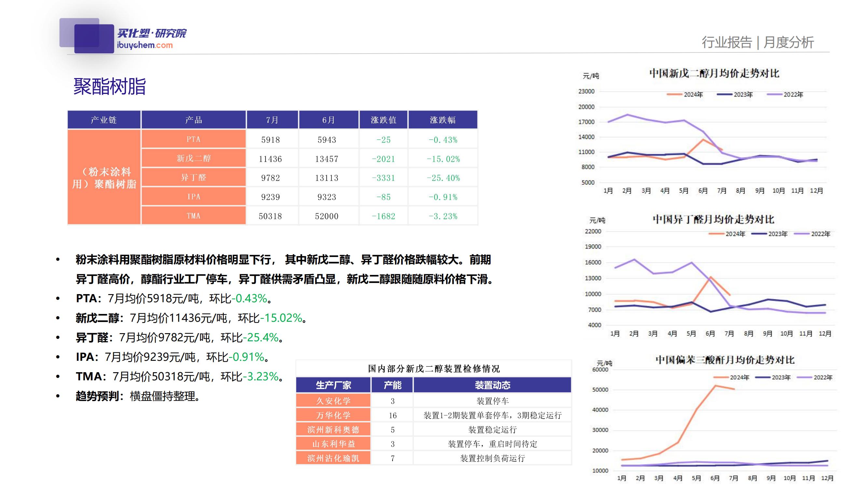Click the 7月 column header
This screenshot has height=488, width=868.
(x=272, y=120)
